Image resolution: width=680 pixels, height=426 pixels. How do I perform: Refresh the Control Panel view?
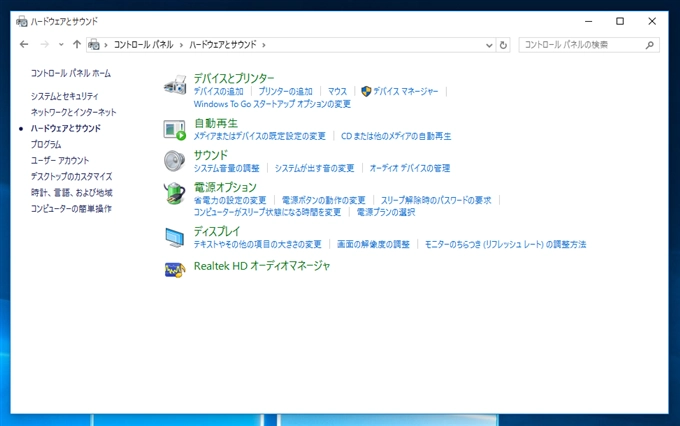(x=503, y=45)
